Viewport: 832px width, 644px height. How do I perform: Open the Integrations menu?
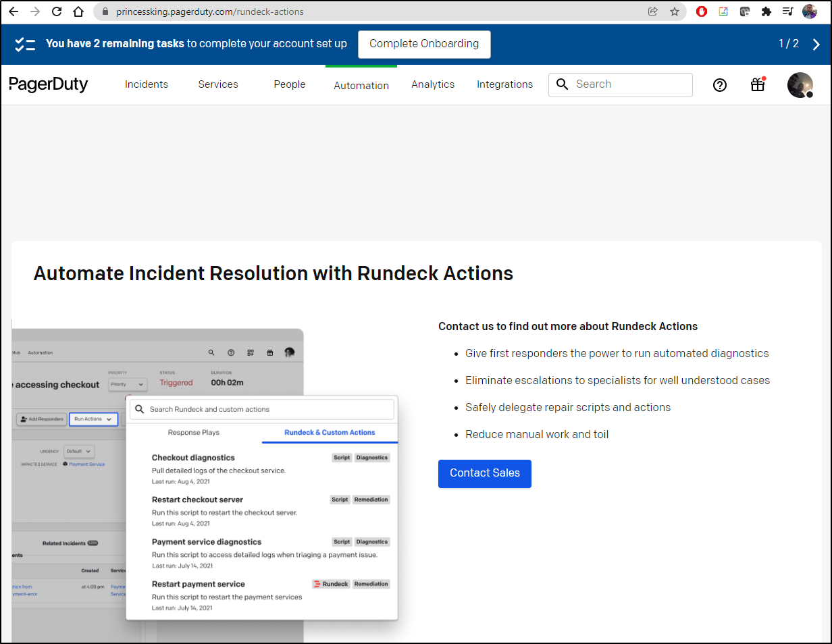[x=505, y=84]
